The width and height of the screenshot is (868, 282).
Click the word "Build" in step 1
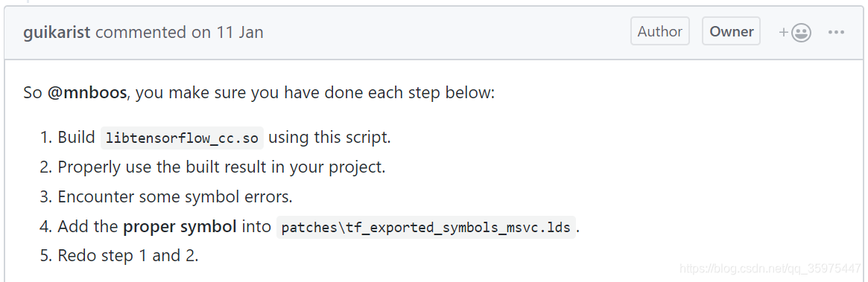(77, 137)
